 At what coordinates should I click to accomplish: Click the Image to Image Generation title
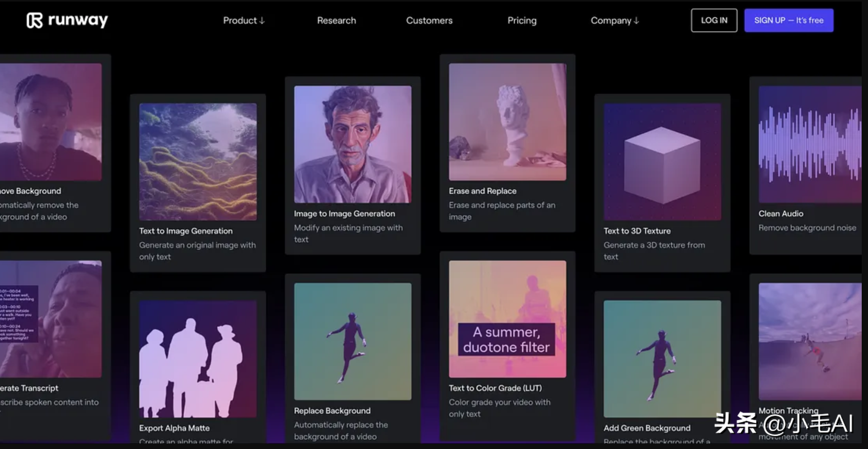[344, 214]
